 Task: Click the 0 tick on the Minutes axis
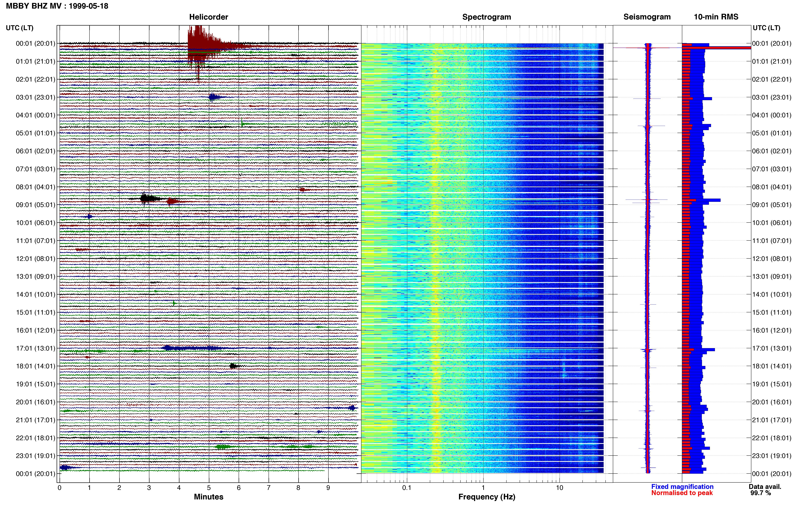click(59, 488)
